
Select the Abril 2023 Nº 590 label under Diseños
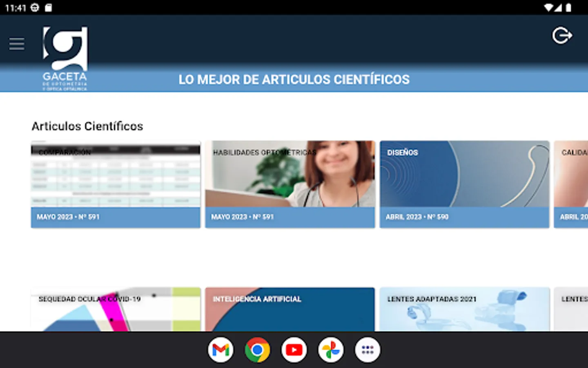(x=417, y=217)
